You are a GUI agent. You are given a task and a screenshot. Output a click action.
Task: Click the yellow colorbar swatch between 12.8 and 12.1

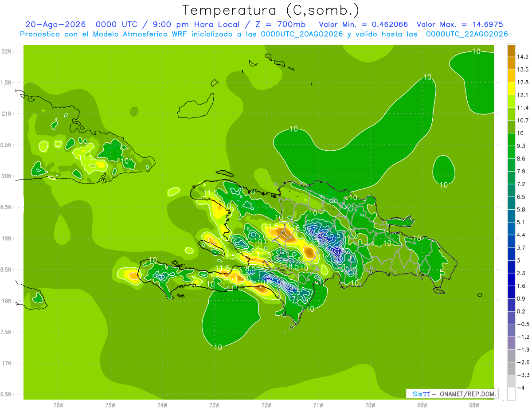click(511, 89)
